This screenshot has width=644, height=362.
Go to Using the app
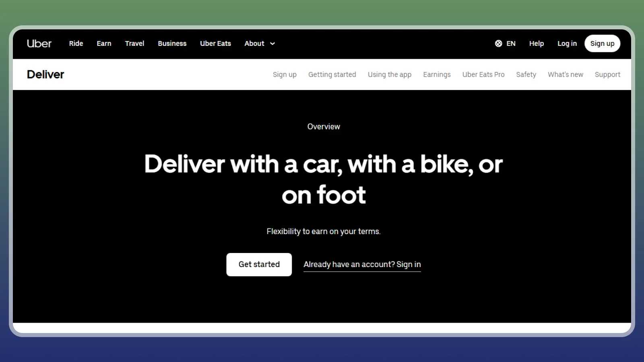pos(390,74)
